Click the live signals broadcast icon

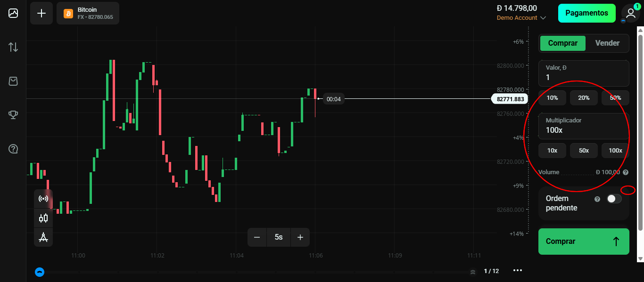tap(43, 199)
